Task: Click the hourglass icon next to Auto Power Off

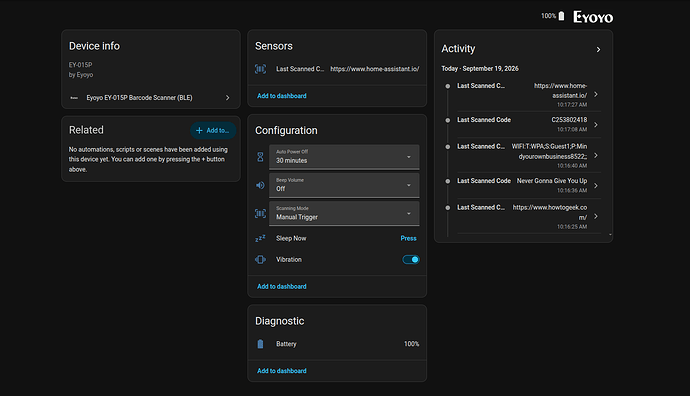Action: [x=260, y=157]
